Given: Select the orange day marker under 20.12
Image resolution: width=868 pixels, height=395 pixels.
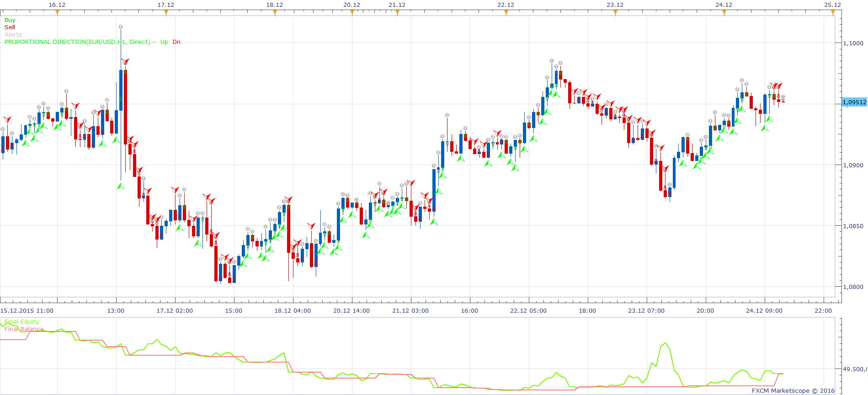Looking at the screenshot, I should pos(352,12).
